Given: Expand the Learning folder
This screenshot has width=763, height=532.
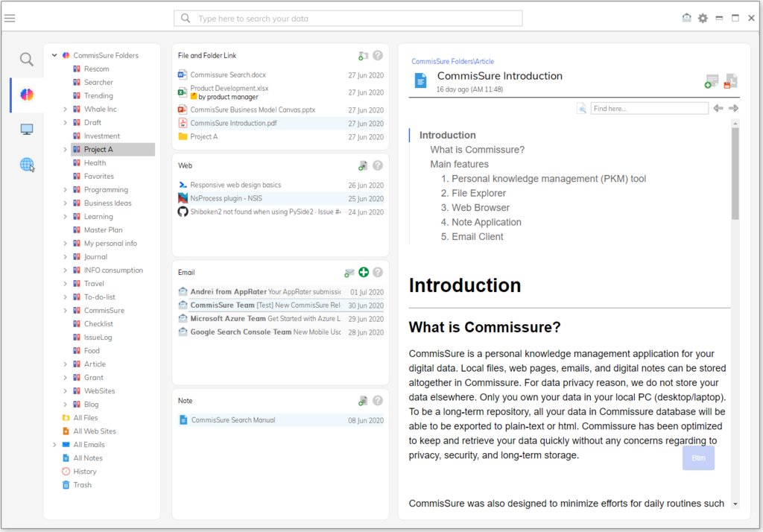Looking at the screenshot, I should (x=66, y=217).
